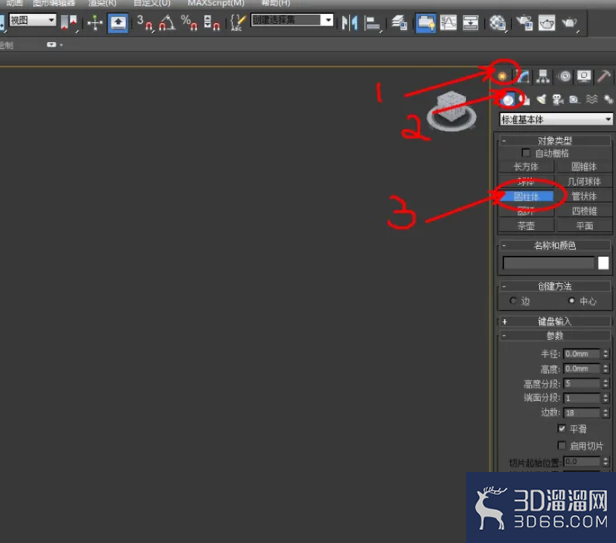Expand the 键盘输入 rollout
The width and height of the screenshot is (616, 543).
(554, 322)
